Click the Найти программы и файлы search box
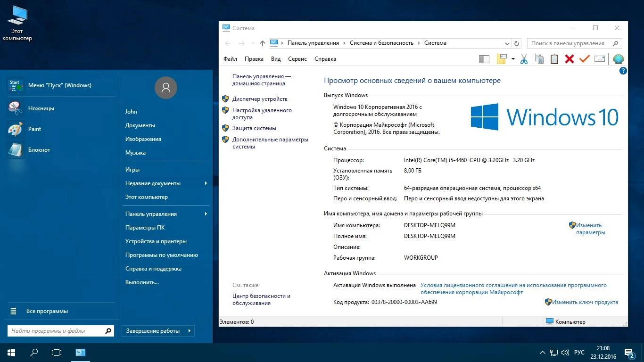 pos(61,331)
